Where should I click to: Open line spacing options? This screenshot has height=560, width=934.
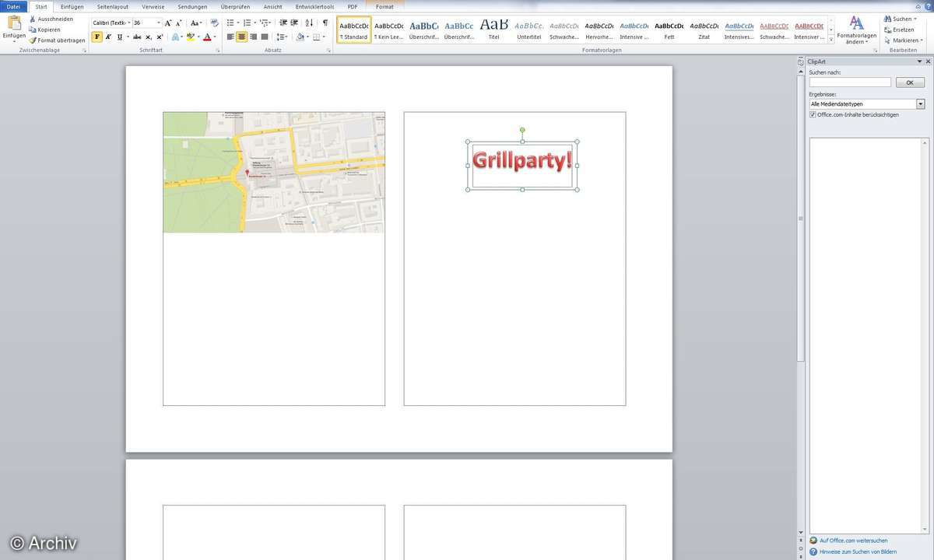[282, 37]
